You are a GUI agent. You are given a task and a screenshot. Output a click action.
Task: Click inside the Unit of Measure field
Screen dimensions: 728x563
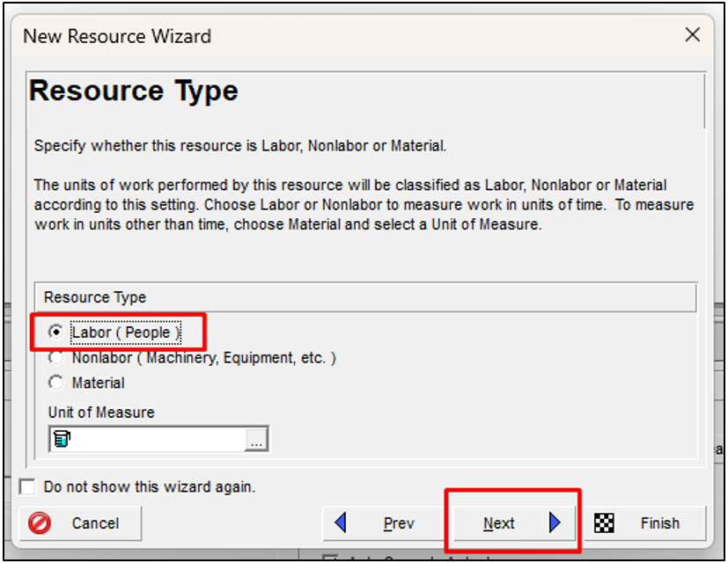(x=154, y=439)
